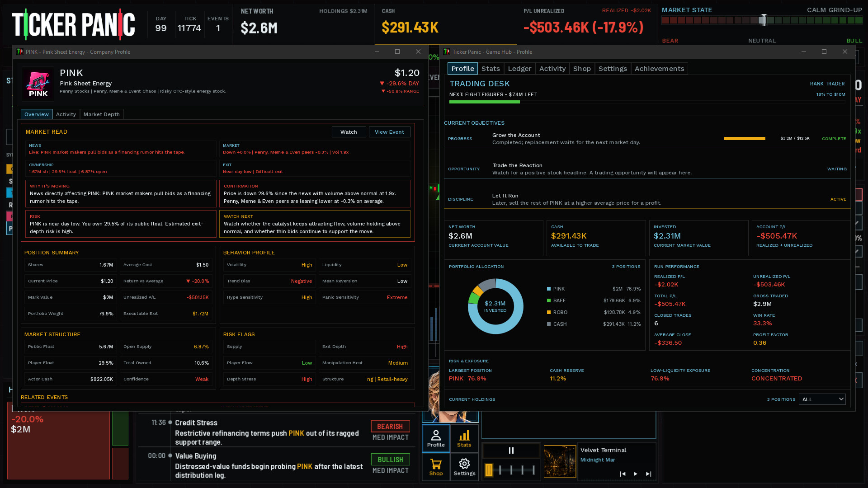Skip to the next music track

(648, 474)
